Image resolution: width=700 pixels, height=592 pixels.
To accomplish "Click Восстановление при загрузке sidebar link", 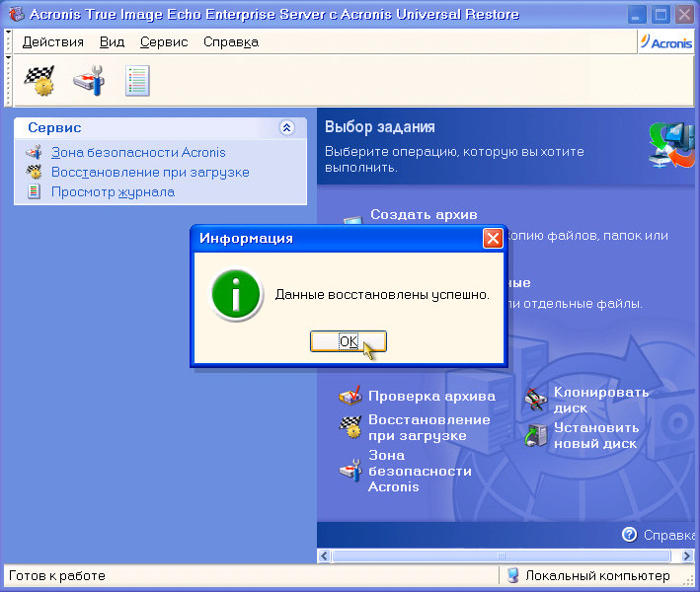I will [x=150, y=172].
